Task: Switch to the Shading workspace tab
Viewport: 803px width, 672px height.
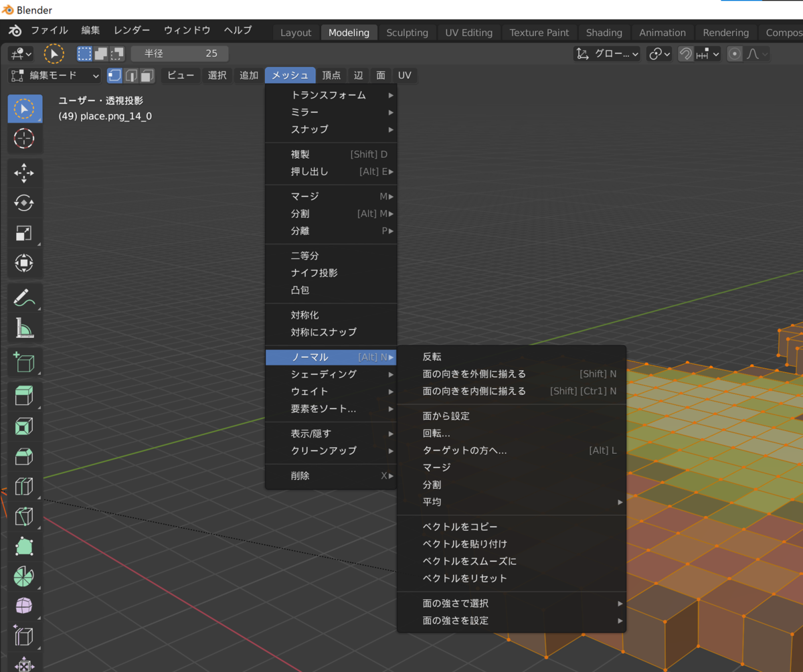Action: 604,32
